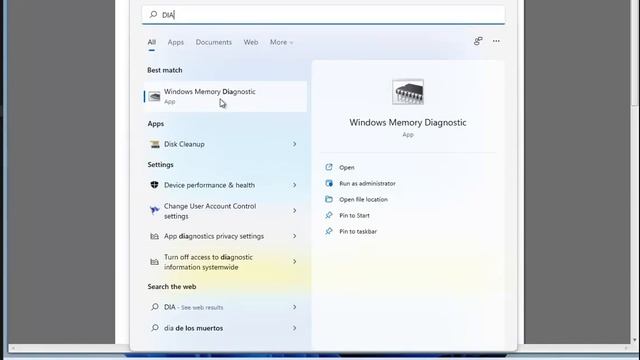Click icon beside Turn off access to diagnostic
This screenshot has height=360, width=640.
coord(154,262)
